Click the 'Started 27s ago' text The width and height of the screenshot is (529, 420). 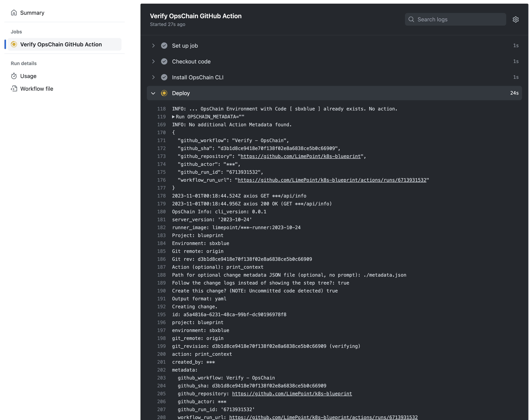pos(168,24)
